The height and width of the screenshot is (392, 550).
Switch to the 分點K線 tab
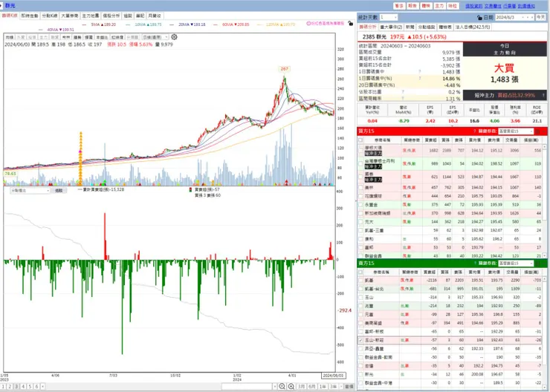(x=50, y=16)
